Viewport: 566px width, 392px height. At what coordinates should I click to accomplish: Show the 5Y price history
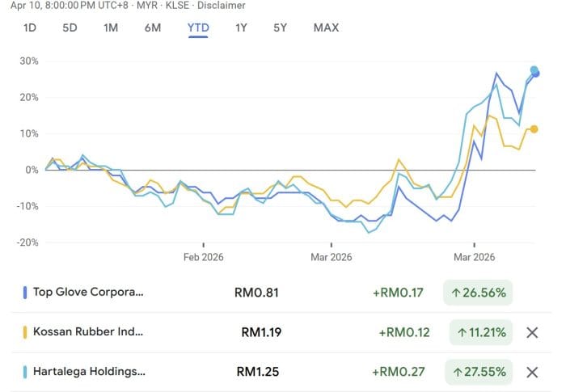pos(280,27)
